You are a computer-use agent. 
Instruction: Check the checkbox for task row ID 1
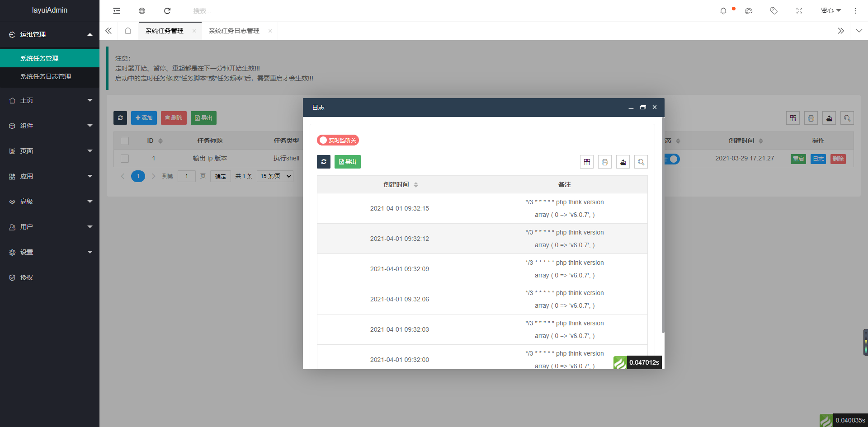(x=125, y=159)
